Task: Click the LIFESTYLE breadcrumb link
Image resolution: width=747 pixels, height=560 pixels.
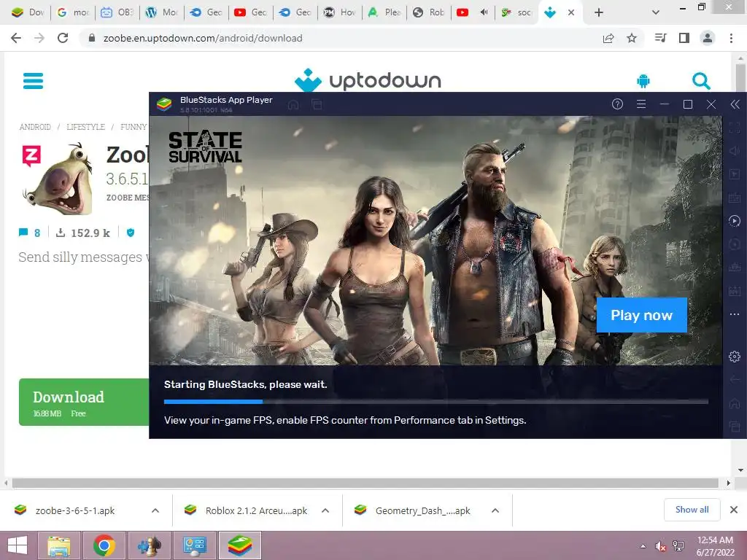Action: 86,127
